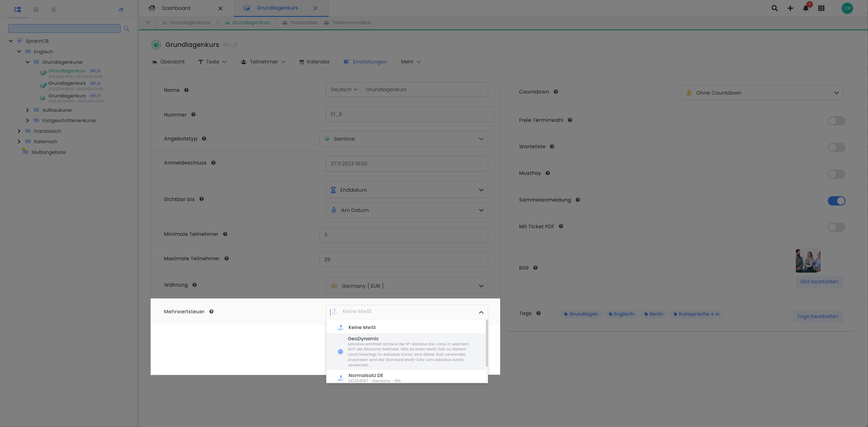Open the Angebotstyp dropdown showing Seminar
The height and width of the screenshot is (427, 868).
pos(404,139)
